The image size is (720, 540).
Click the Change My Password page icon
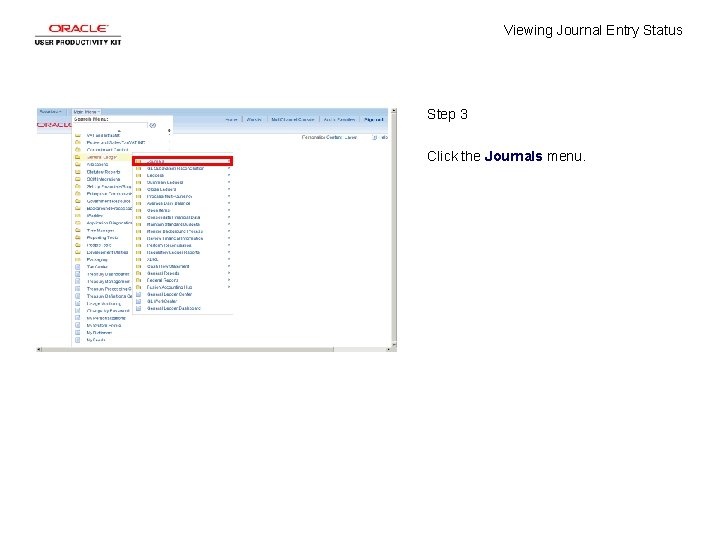(78, 311)
